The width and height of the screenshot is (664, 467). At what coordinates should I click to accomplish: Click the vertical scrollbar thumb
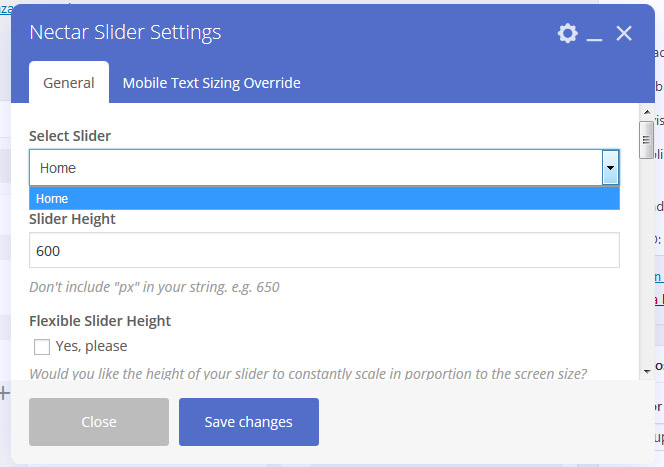[x=646, y=140]
